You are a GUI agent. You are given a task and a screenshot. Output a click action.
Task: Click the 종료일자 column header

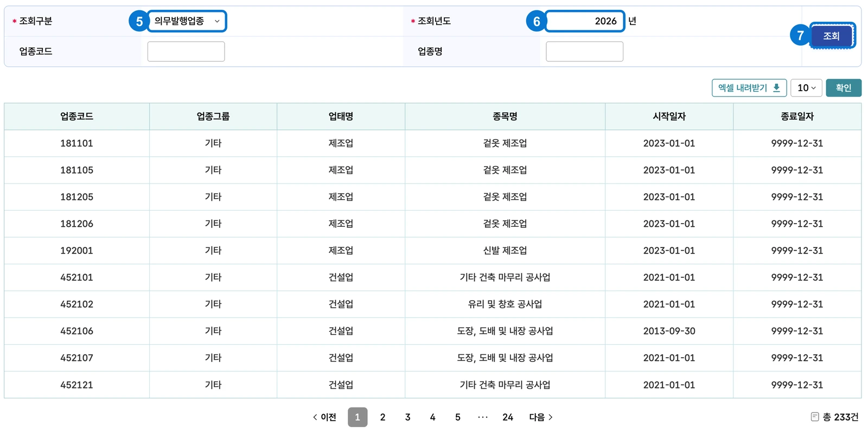click(797, 117)
